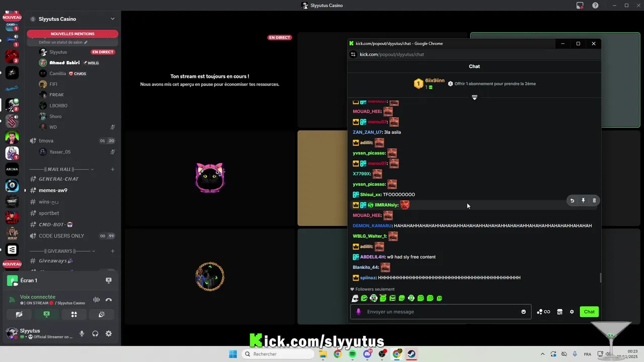Reply to the highlighted IIMRANsly message
The width and height of the screenshot is (644, 362).
(572, 201)
